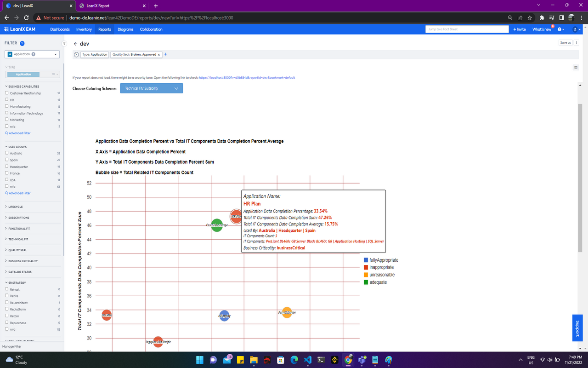
Task: Bookmark this page with the star icon
Action: (530, 17)
